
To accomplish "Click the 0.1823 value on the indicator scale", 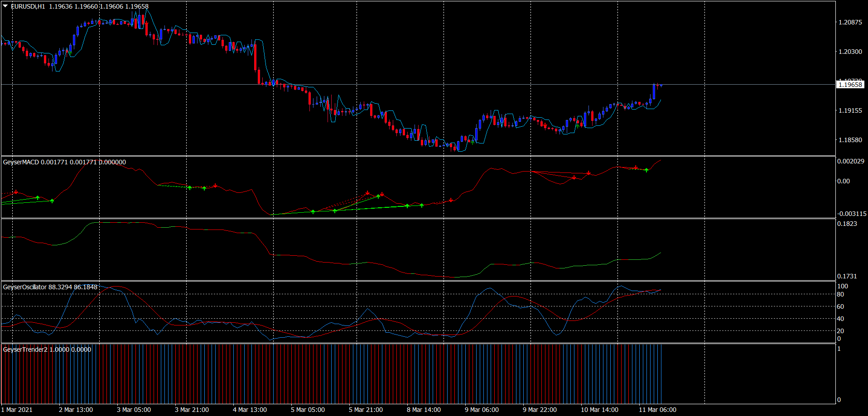I will (847, 224).
